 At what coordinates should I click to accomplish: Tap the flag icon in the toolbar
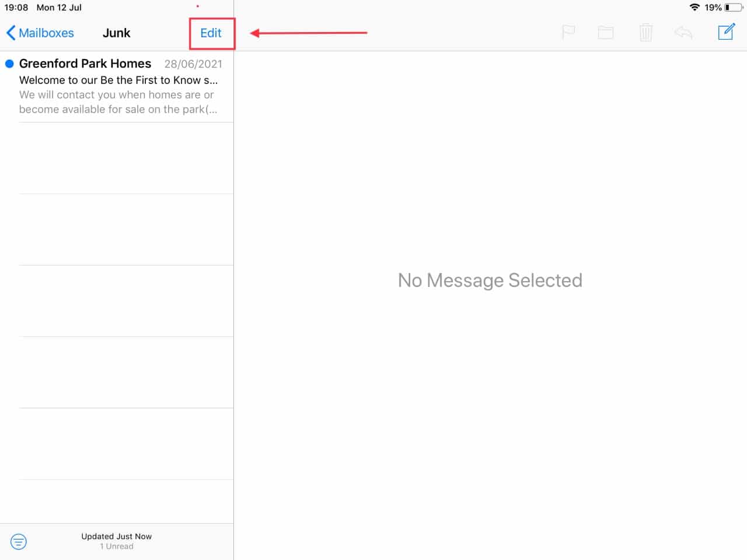tap(568, 32)
